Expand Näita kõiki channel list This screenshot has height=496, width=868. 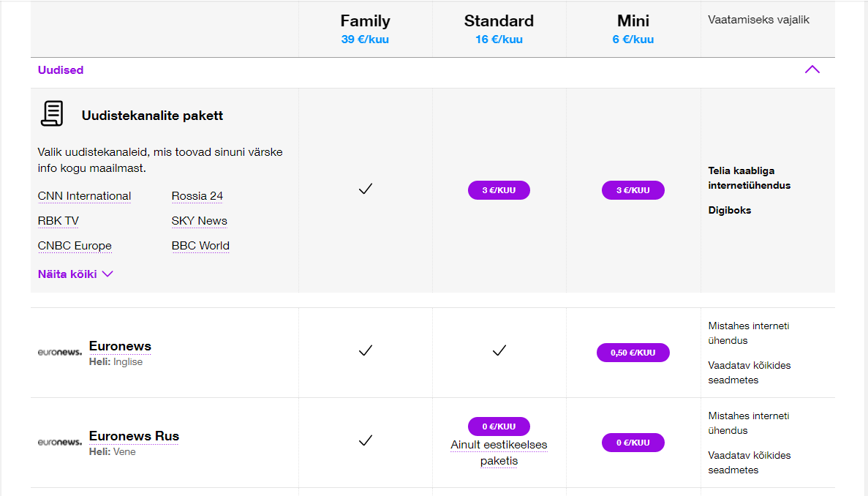point(75,274)
